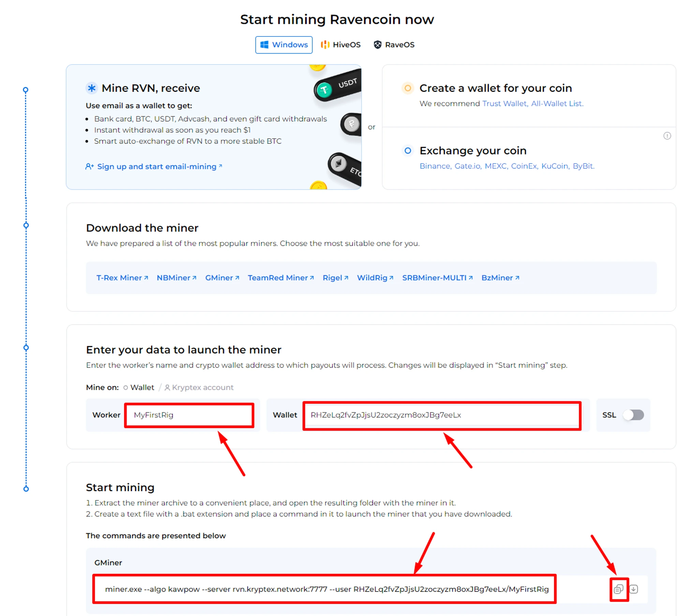Click the Wallet address input field

(442, 415)
